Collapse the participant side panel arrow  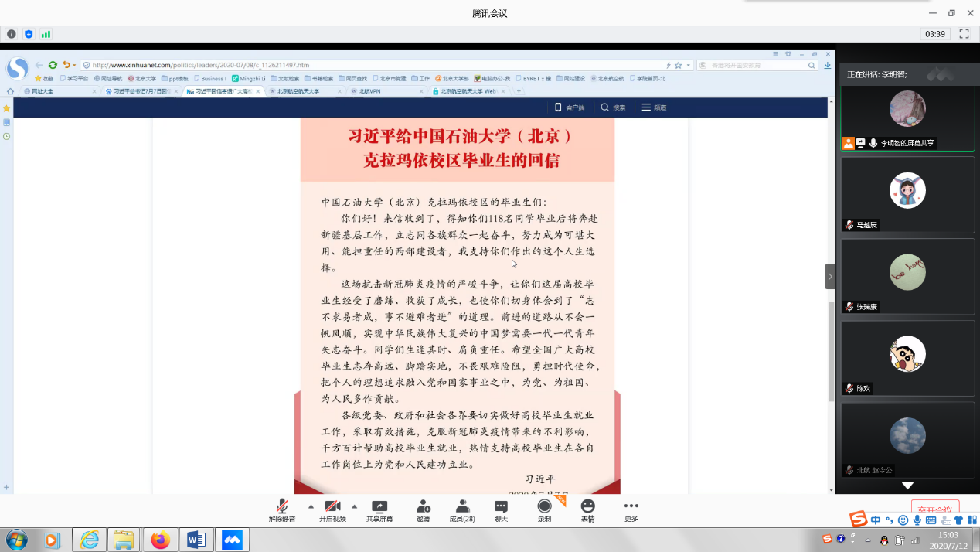(x=830, y=276)
